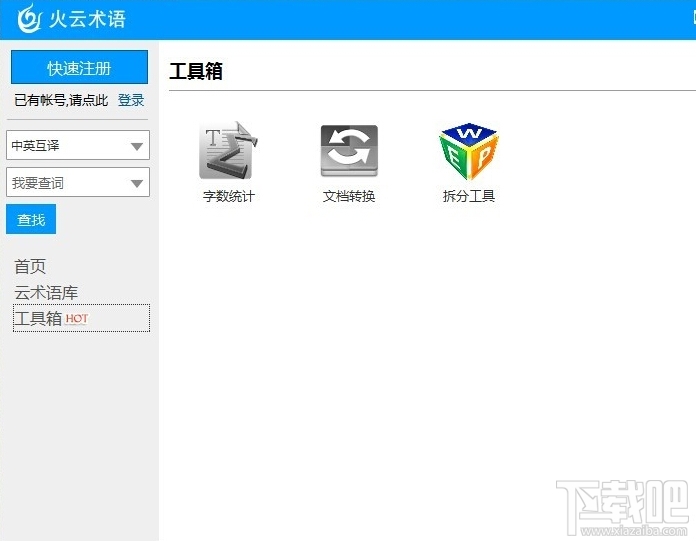Click the 已有帐号,请点此 text
This screenshot has height=541, width=696.
coord(61,100)
